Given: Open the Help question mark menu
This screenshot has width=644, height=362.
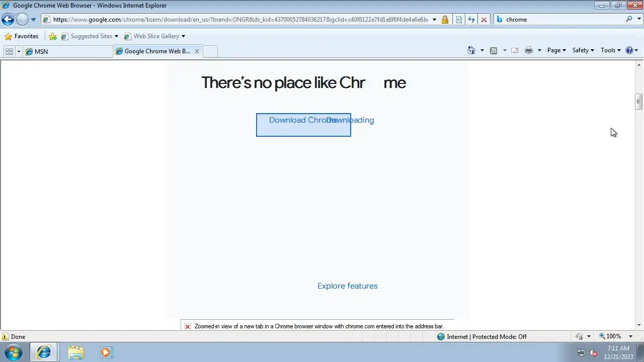Looking at the screenshot, I should (x=631, y=50).
